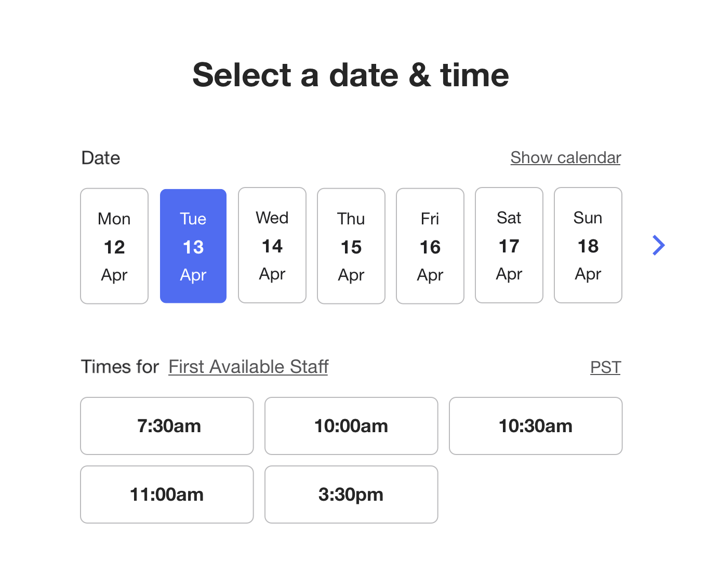Select Tuesday April 13 date card
The image size is (718, 588).
coord(193,246)
